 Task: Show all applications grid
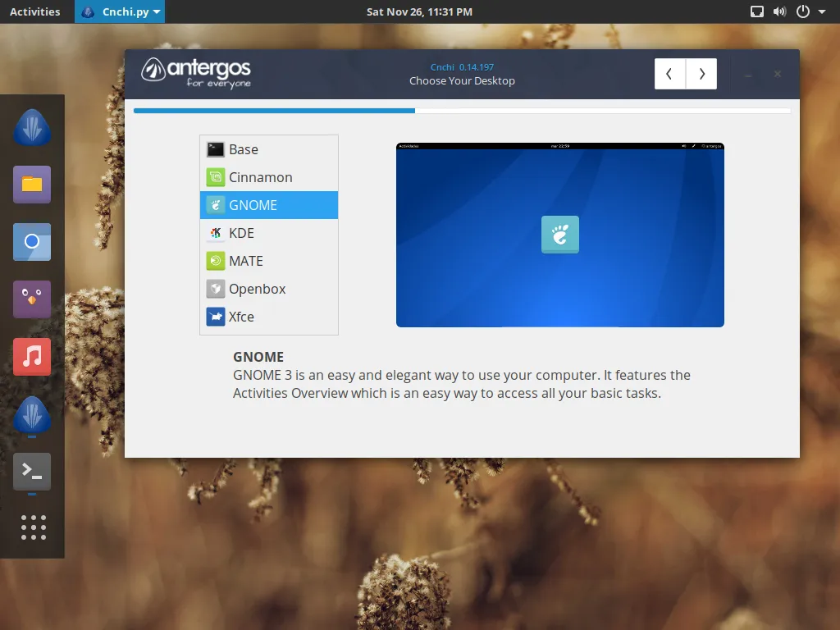point(33,527)
